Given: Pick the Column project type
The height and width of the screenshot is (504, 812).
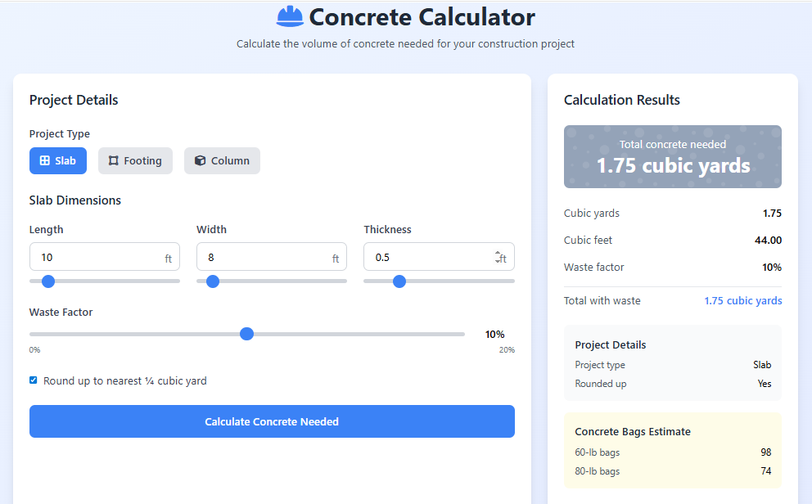Looking at the screenshot, I should 222,161.
